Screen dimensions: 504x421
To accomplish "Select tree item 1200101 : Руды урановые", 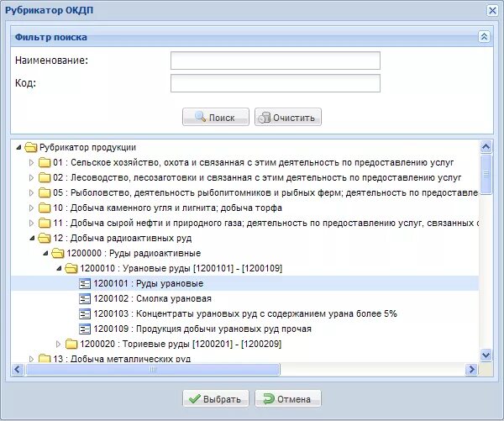I will [x=149, y=284].
